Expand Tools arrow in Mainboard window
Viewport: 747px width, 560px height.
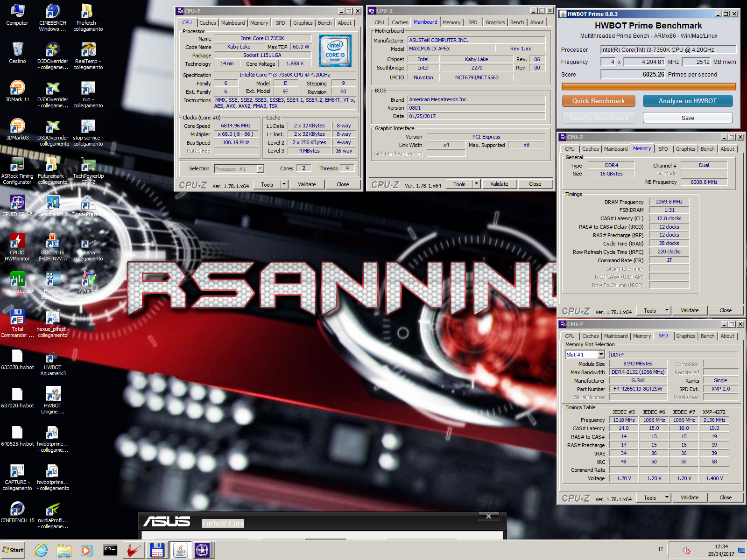click(x=476, y=184)
